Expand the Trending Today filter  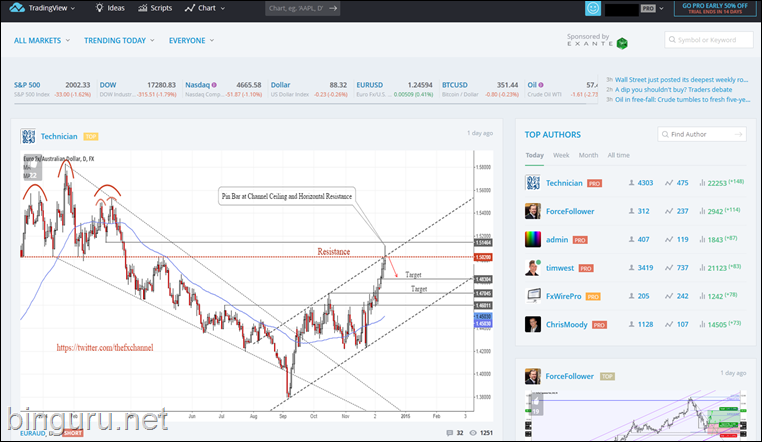[119, 40]
